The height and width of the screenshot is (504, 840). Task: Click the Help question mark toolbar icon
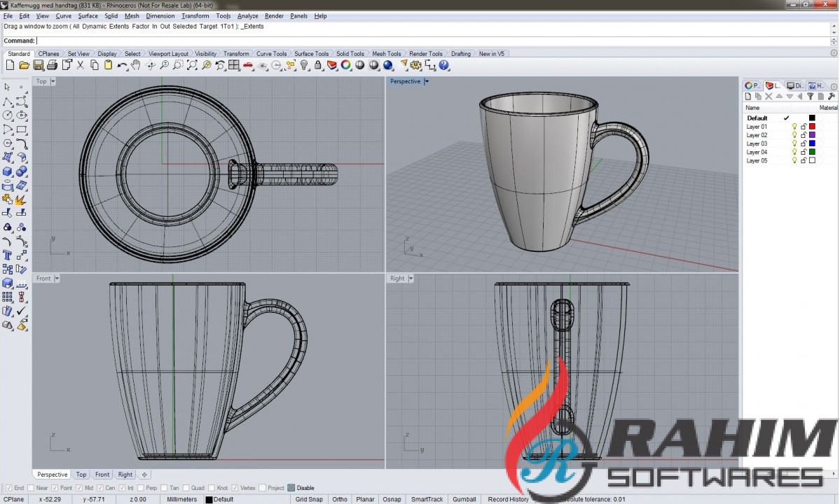(x=445, y=65)
